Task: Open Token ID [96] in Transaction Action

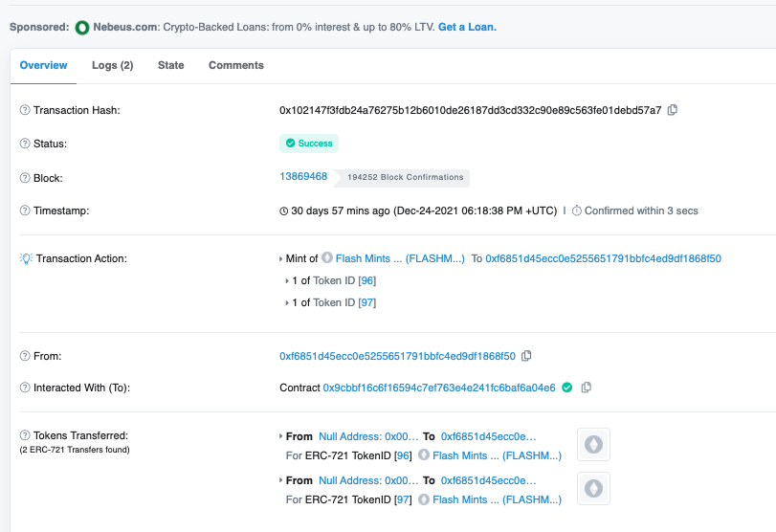Action: (366, 280)
